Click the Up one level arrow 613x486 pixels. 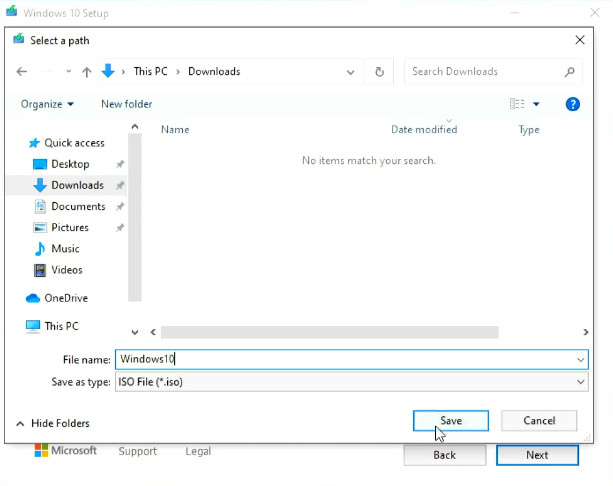coord(87,72)
